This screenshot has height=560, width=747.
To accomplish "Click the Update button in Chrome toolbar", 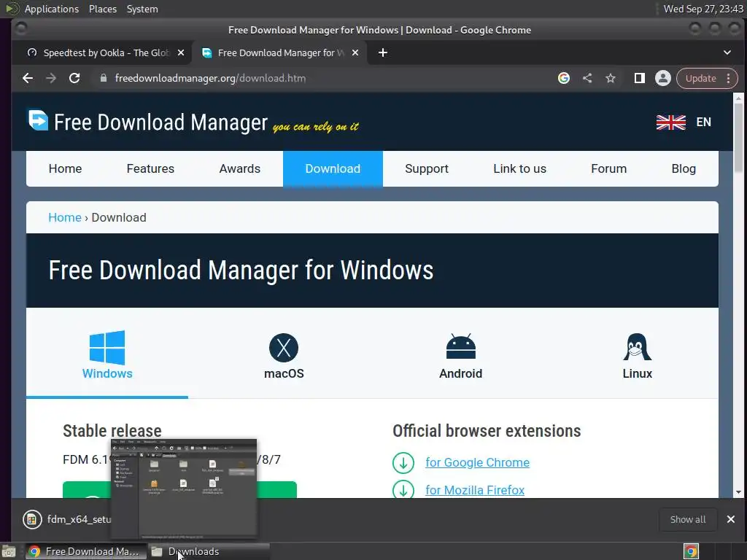I will click(x=700, y=78).
